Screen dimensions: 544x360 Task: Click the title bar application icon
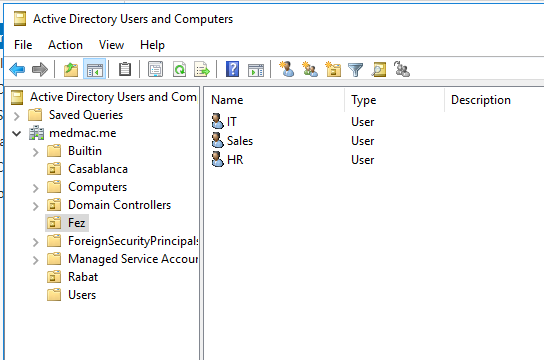pyautogui.click(x=20, y=19)
